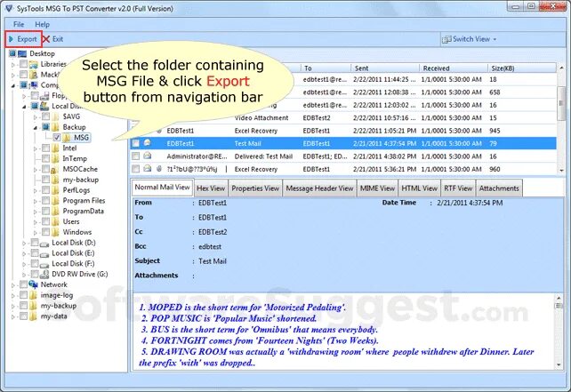Click the Desktop icon in tree
571x392 pixels.
click(x=22, y=53)
